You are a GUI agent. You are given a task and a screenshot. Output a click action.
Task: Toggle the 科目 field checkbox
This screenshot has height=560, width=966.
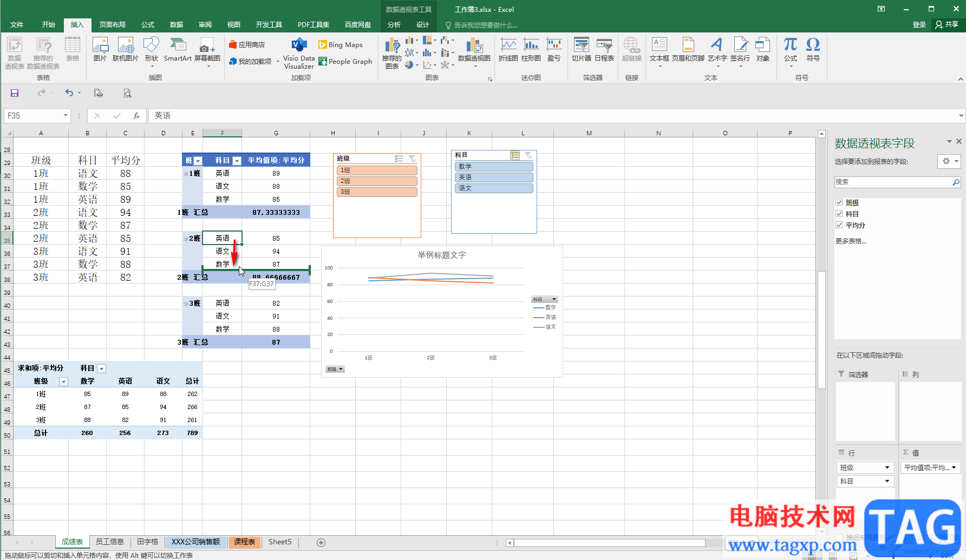click(x=839, y=214)
